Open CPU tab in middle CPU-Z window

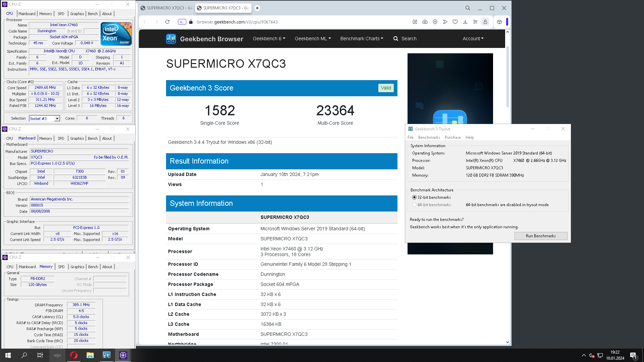tap(10, 138)
